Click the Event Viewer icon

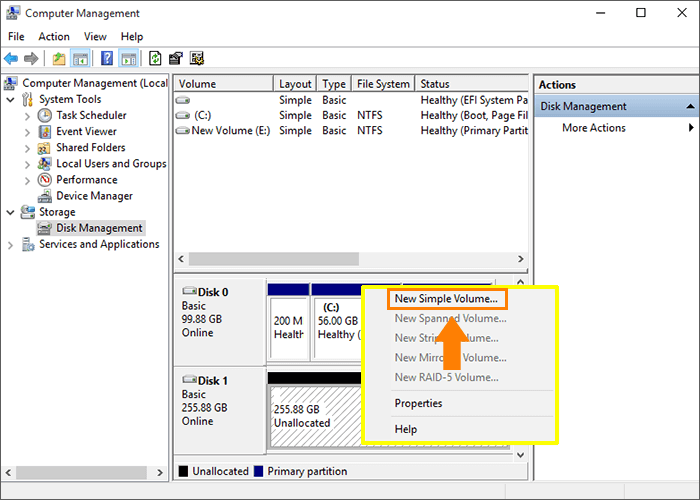coord(45,132)
